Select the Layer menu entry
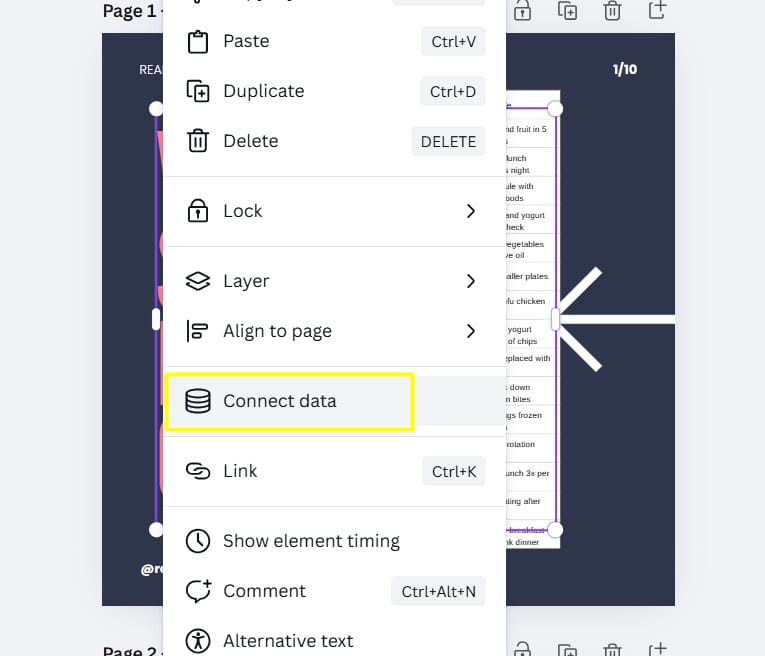765x656 pixels. (x=334, y=281)
